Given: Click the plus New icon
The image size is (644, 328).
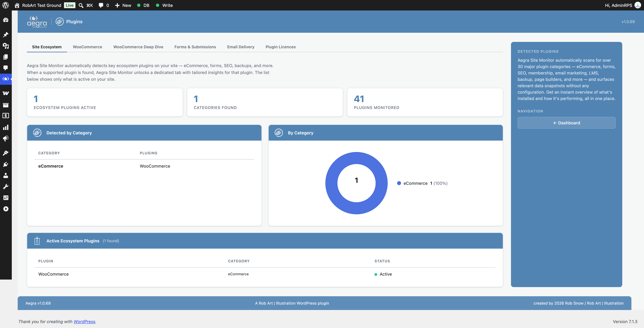Looking at the screenshot, I should pyautogui.click(x=117, y=5).
